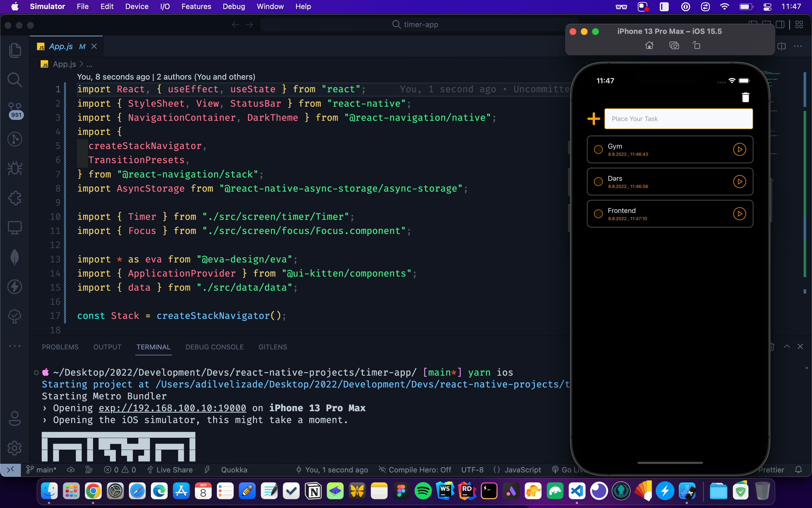This screenshot has height=508, width=812.
Task: Start Live Share from status bar
Action: coord(170,470)
